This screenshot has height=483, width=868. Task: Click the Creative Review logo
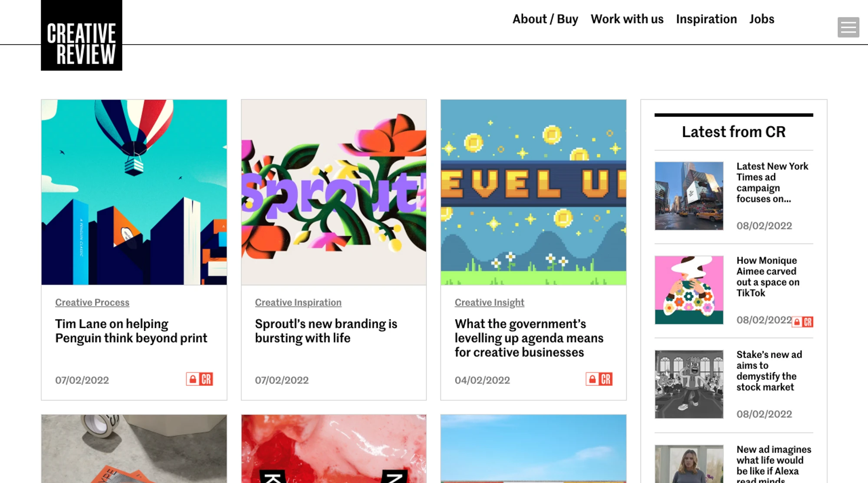pos(81,35)
